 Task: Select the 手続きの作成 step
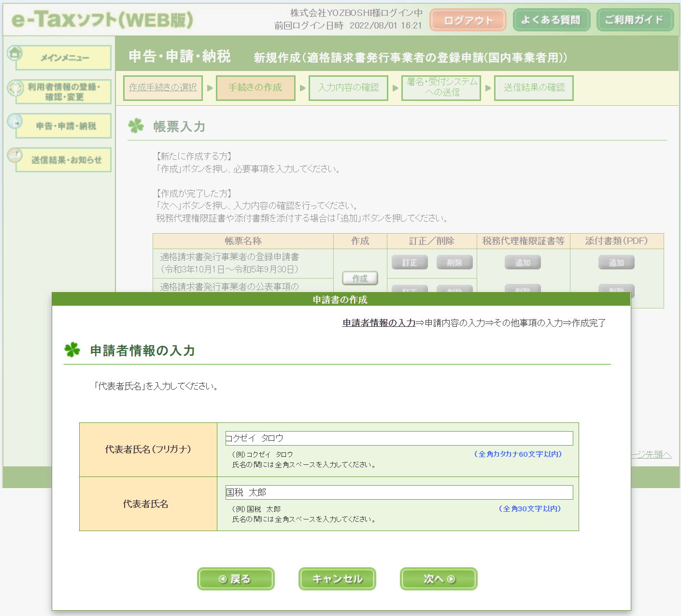[255, 88]
